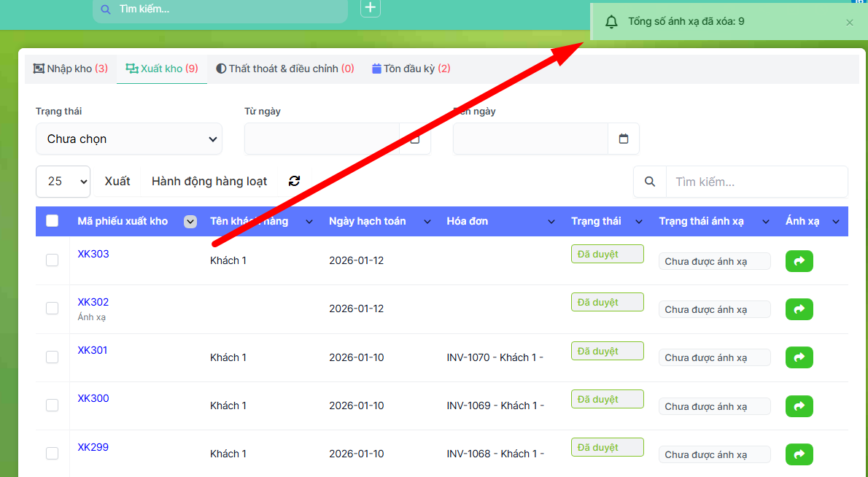Click the Hành động hàng loạt button

pos(209,182)
